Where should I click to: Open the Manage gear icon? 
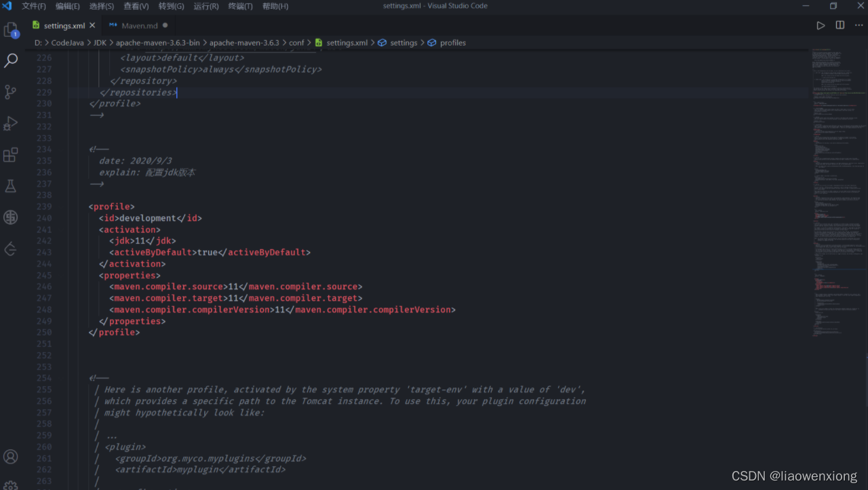tap(11, 485)
